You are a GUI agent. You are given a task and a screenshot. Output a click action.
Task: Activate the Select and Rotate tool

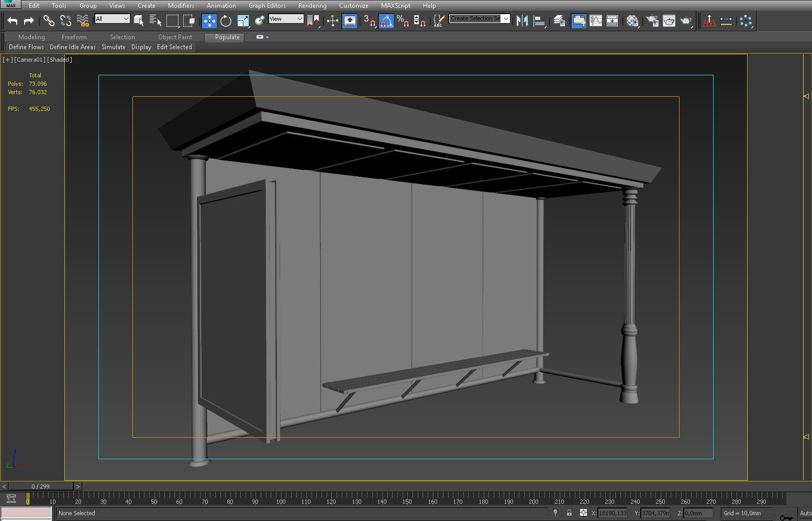[226, 21]
